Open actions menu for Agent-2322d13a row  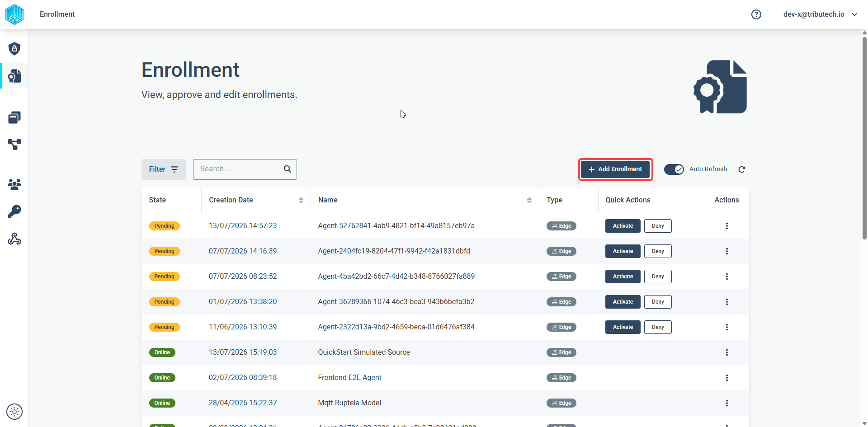tap(727, 327)
